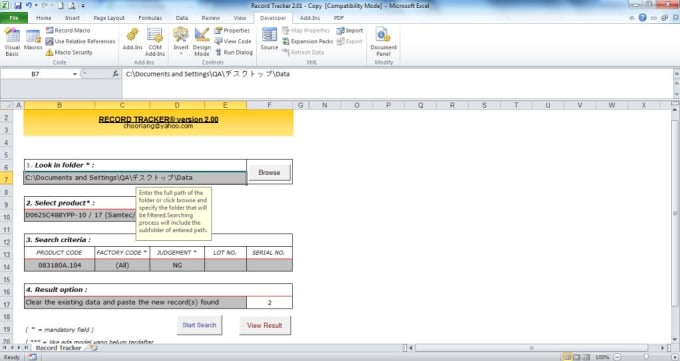Open the XML Source pane
680x361 pixels.
click(269, 39)
